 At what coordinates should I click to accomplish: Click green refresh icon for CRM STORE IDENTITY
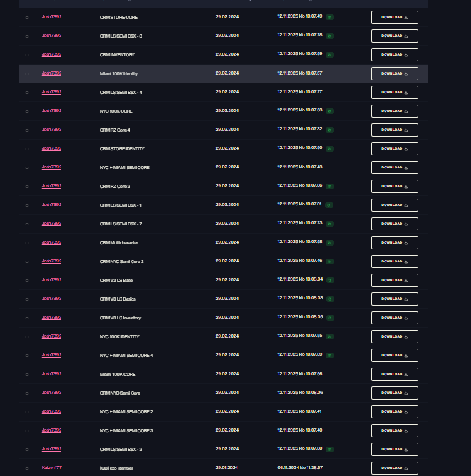tap(329, 149)
